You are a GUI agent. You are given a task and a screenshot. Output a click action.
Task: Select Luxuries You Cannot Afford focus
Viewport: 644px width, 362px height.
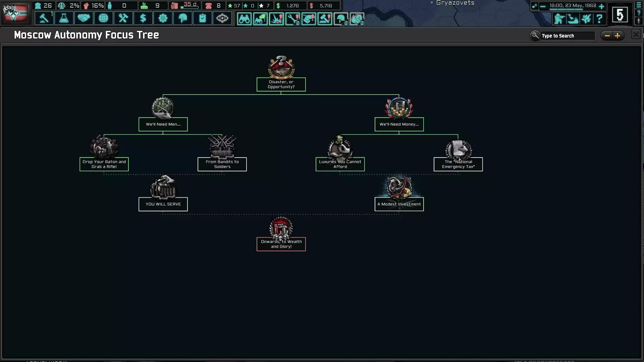tap(340, 164)
